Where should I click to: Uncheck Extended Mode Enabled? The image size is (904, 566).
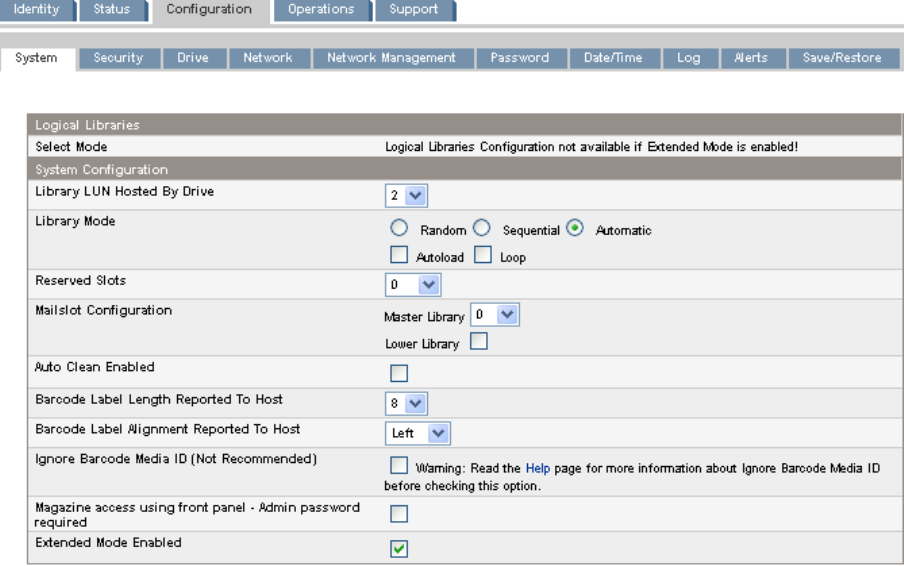[x=398, y=547]
